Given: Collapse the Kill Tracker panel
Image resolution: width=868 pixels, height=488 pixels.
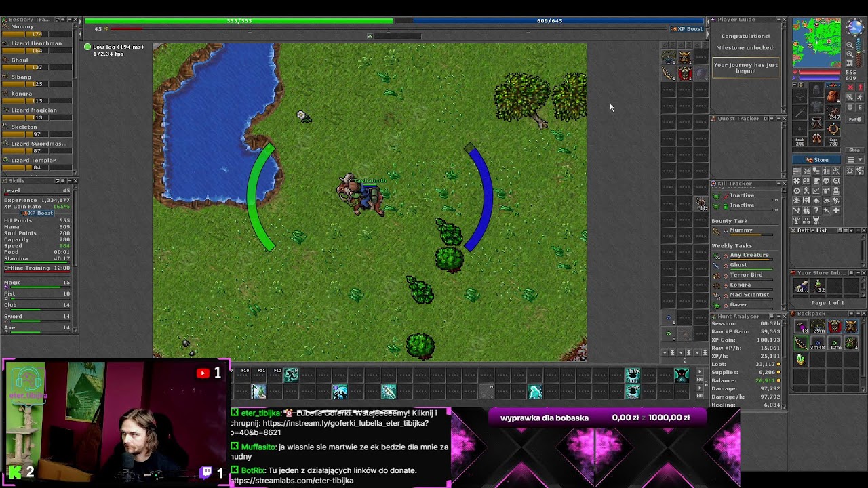Looking at the screenshot, I should tap(778, 184).
